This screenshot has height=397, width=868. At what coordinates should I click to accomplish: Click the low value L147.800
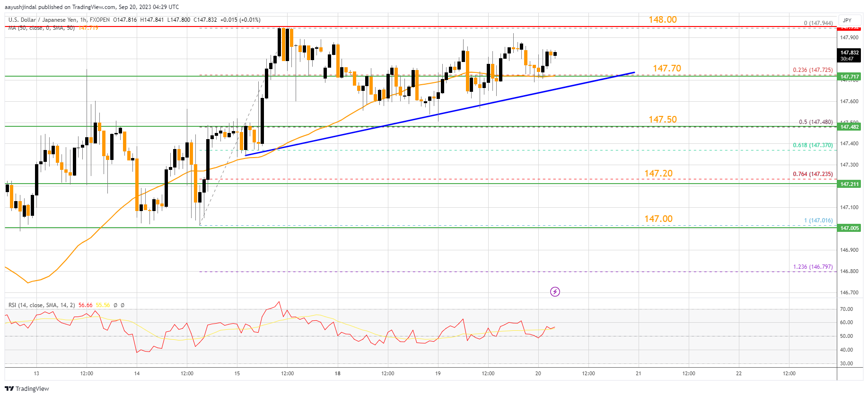click(179, 20)
